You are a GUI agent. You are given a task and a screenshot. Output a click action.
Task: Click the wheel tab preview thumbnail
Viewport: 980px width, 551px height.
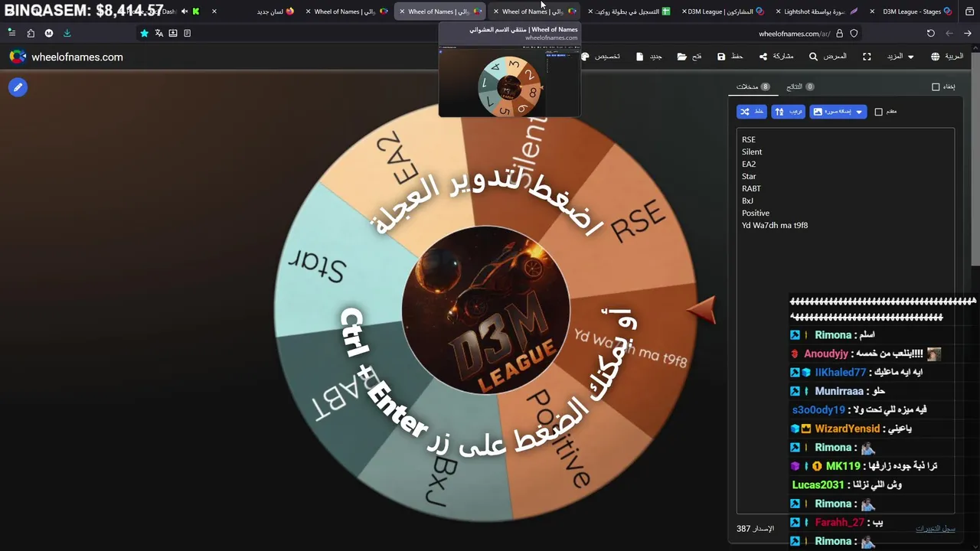(509, 82)
